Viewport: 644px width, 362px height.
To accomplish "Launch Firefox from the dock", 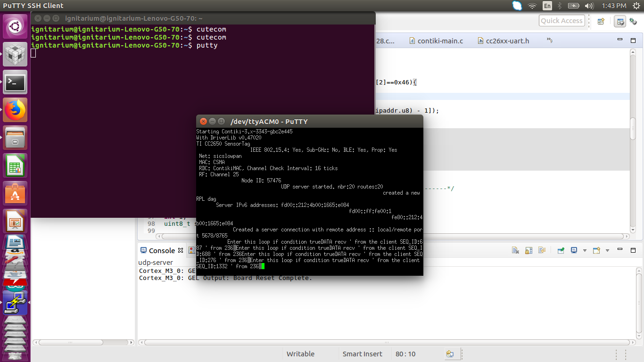I will click(x=15, y=110).
